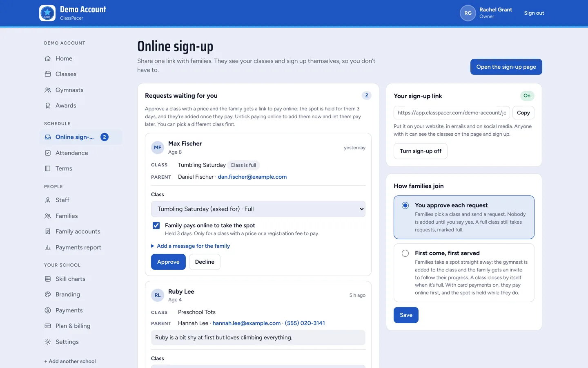588x368 pixels.
Task: Click Turn sign-up off button
Action: [x=421, y=151]
